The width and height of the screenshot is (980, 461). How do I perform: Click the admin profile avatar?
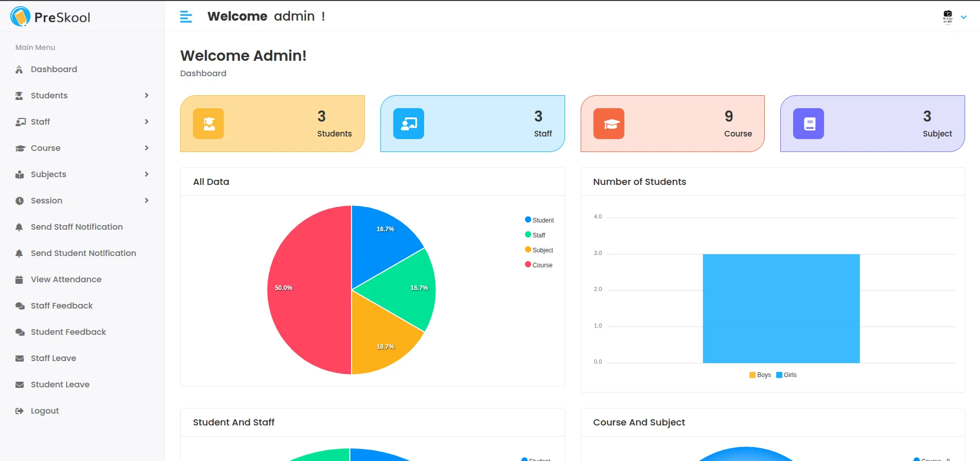(948, 17)
